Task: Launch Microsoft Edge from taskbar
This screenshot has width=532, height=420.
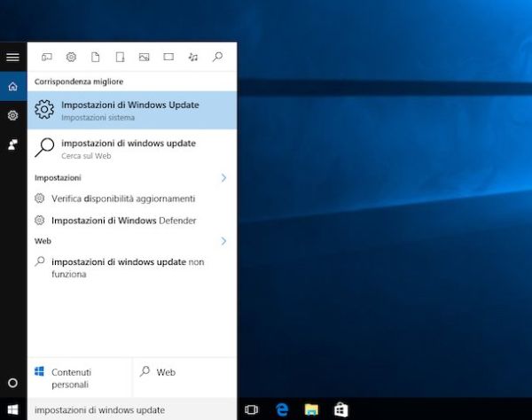Action: pos(282,409)
